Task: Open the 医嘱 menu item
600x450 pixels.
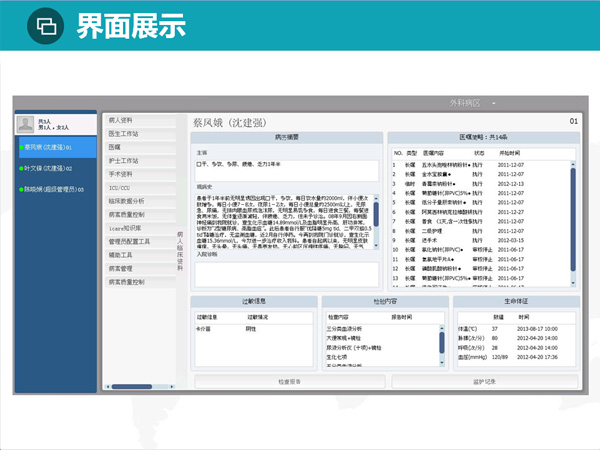Action: tap(140, 147)
